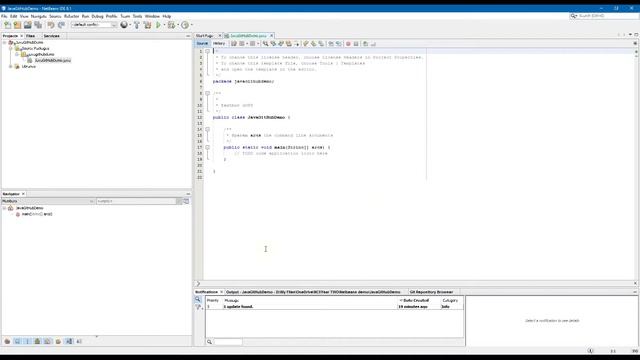Click the Find Selection magnifier icon
This screenshot has width=640, height=360.
click(265, 44)
